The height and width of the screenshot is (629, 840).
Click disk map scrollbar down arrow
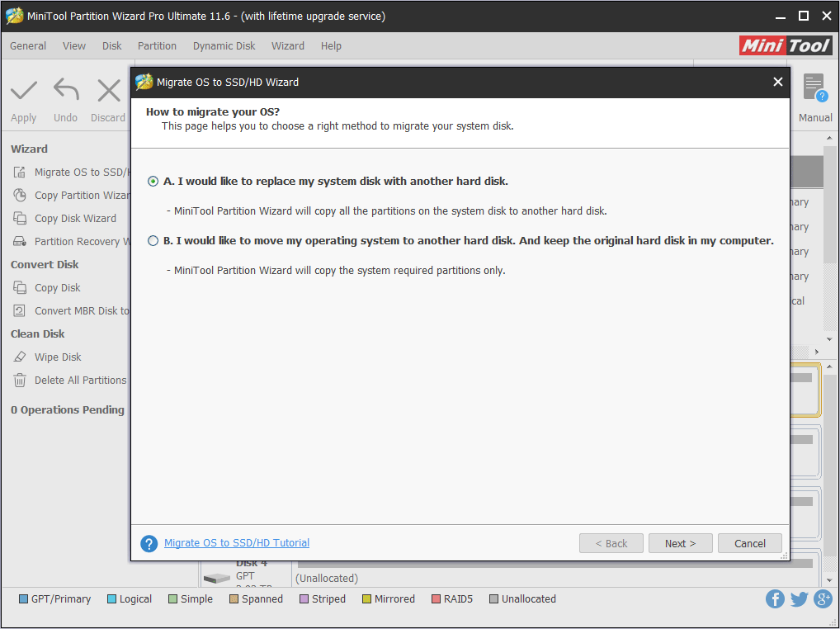[x=830, y=580]
